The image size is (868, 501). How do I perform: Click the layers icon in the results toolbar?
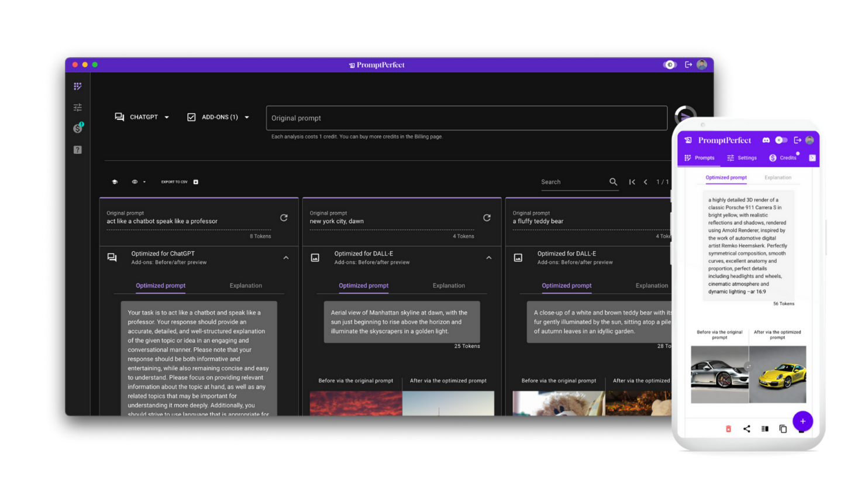pyautogui.click(x=114, y=182)
